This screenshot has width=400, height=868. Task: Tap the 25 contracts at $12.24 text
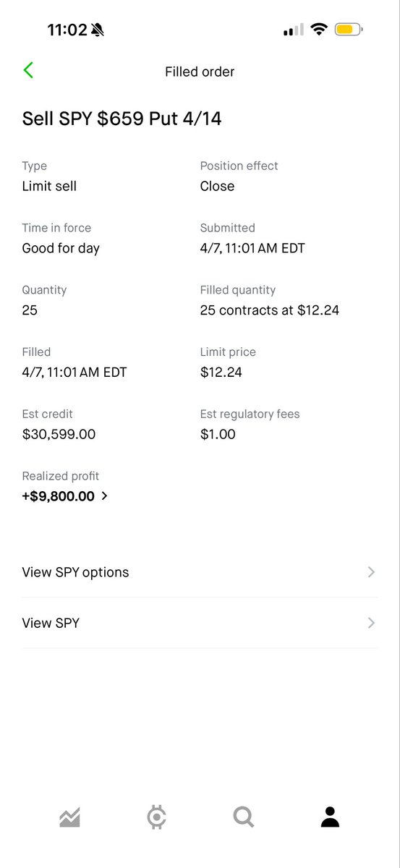click(x=270, y=310)
